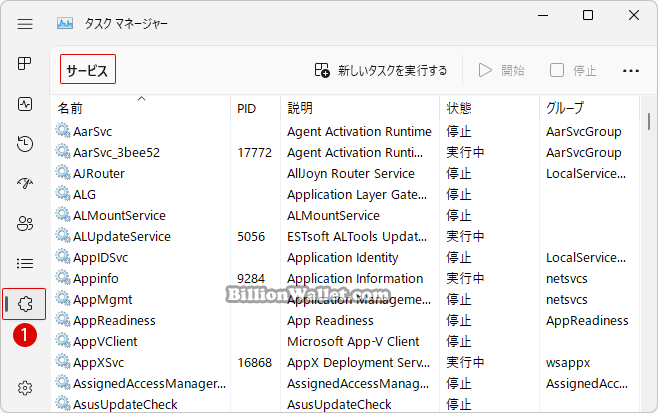The image size is (658, 413).
Task: Open the three-dot more options menu
Action: 631,71
